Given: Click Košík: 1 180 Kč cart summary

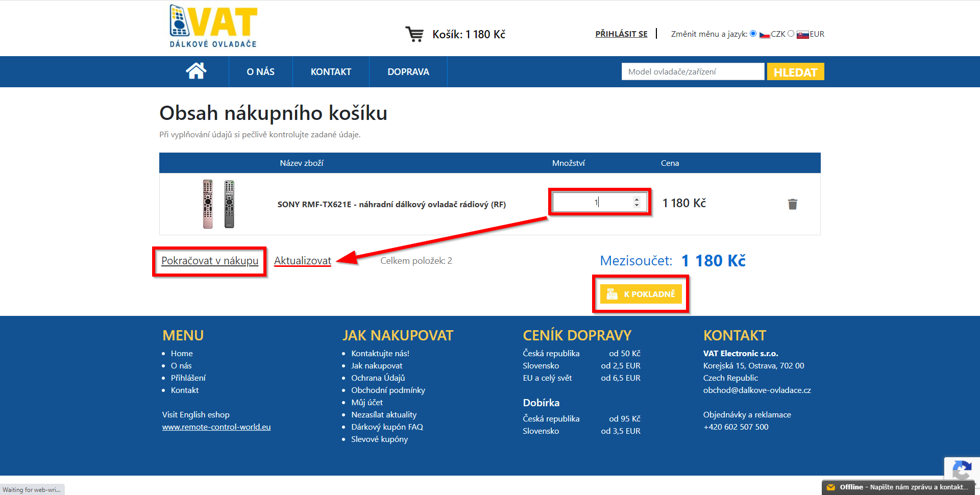Looking at the screenshot, I should [469, 34].
